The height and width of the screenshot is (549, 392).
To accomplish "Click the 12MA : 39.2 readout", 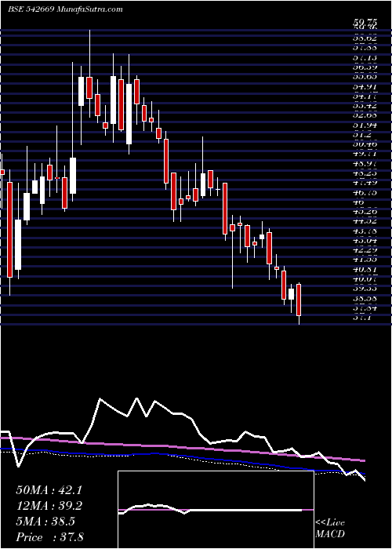I will (49, 506).
